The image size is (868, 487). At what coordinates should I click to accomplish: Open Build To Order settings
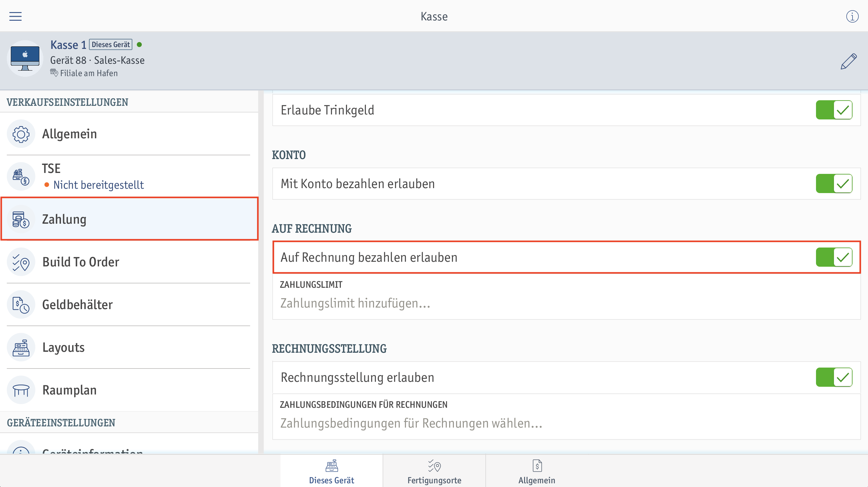tap(129, 262)
